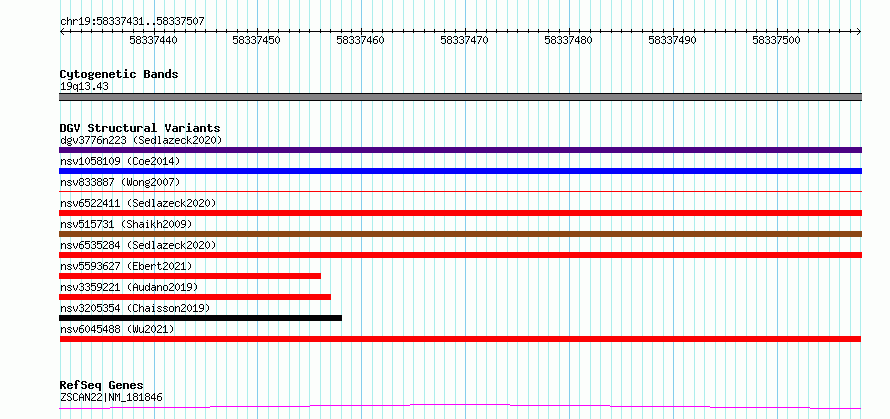This screenshot has height=419, width=890.
Task: Click the red nsv6522411 variant bar
Action: pos(460,213)
